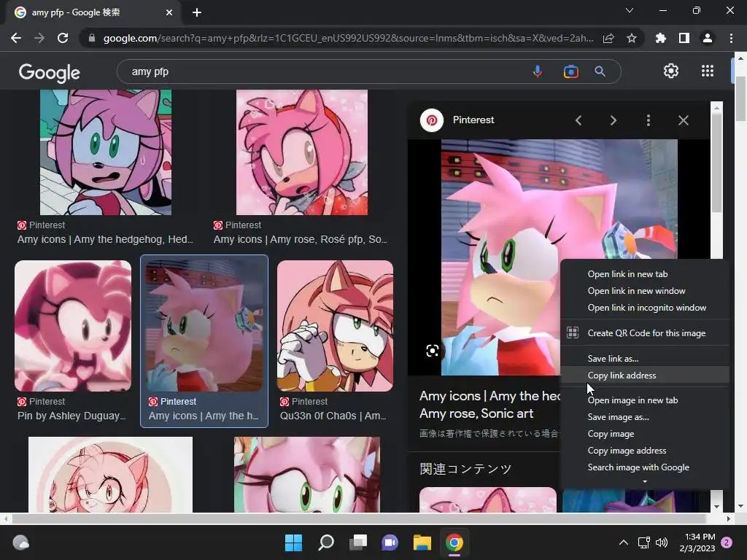
Task: Choose Search image with Google
Action: pos(638,467)
